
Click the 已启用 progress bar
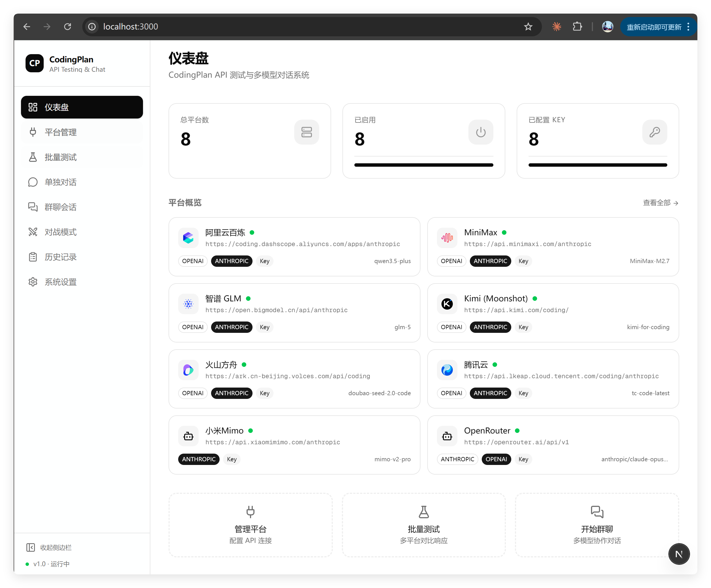tap(424, 165)
